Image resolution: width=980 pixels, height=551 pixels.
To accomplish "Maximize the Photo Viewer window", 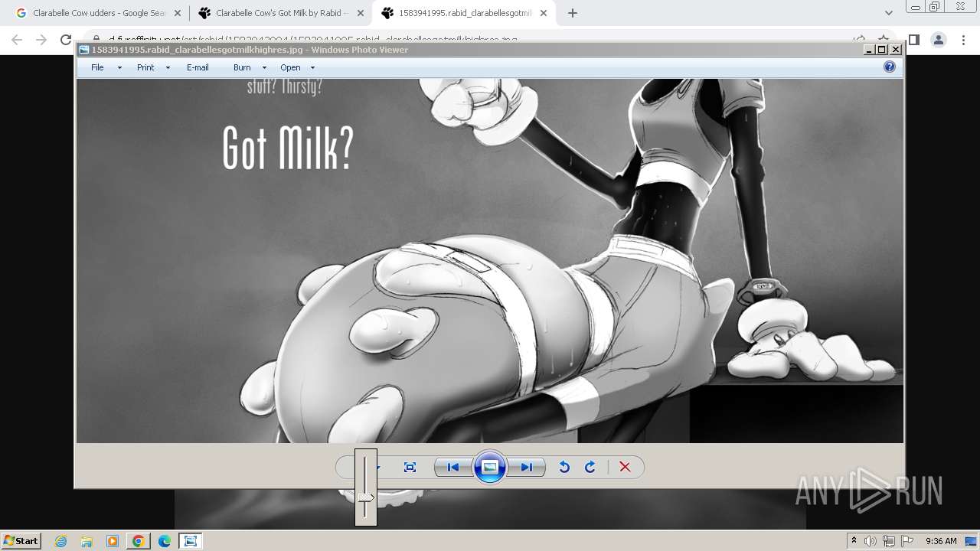I will [882, 50].
